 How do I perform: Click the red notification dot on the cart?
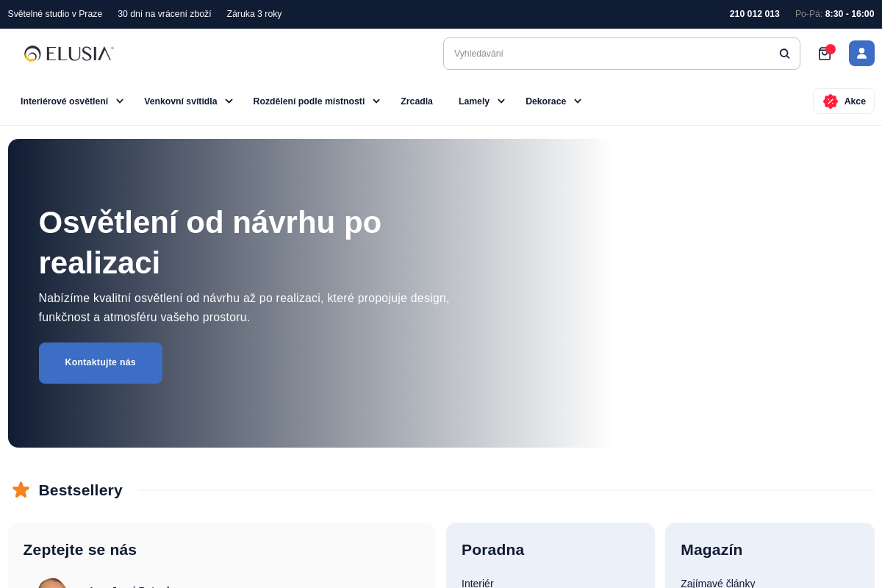click(831, 49)
